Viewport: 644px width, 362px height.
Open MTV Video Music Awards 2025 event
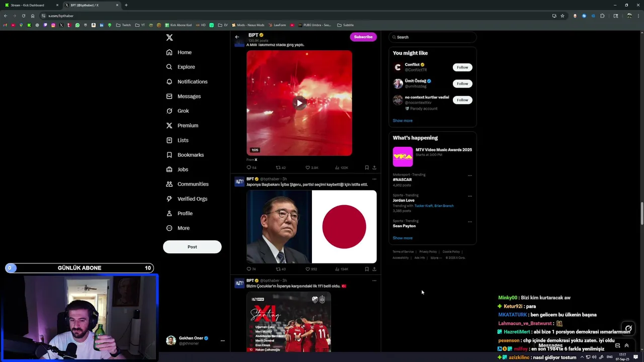click(433, 156)
